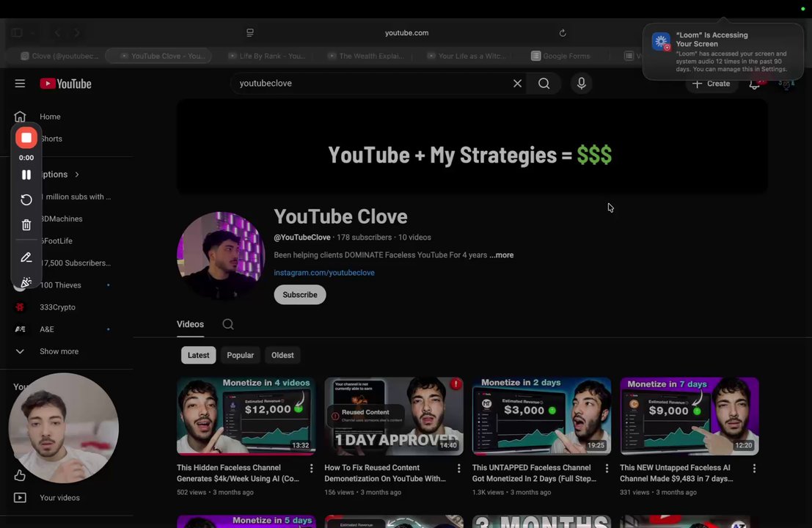Image resolution: width=812 pixels, height=528 pixels.
Task: Open 3DMachines subscription channel
Action: pos(61,219)
